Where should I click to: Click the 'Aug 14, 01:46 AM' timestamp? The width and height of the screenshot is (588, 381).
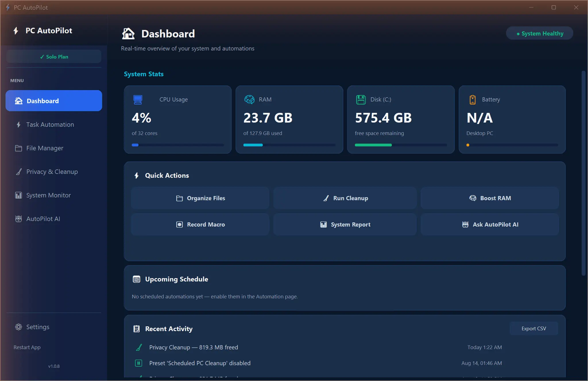(x=482, y=363)
